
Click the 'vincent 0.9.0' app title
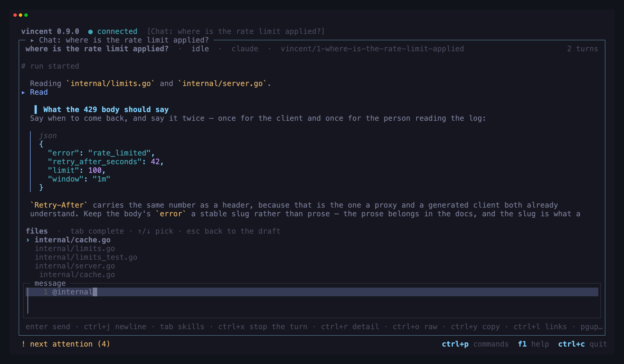pos(50,31)
